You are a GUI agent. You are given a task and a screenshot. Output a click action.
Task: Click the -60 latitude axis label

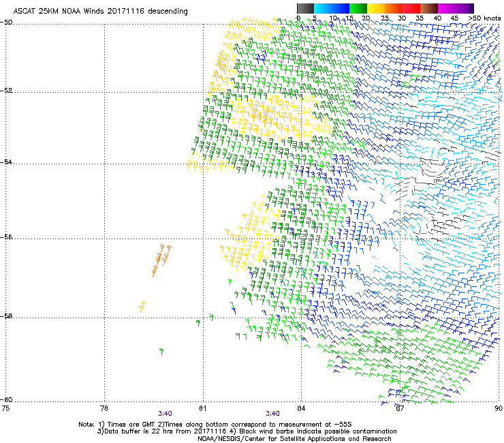click(x=6, y=399)
